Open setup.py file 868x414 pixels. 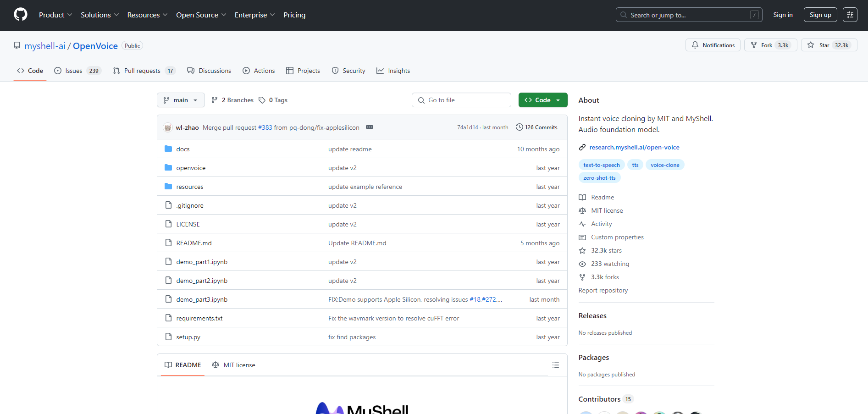point(188,337)
